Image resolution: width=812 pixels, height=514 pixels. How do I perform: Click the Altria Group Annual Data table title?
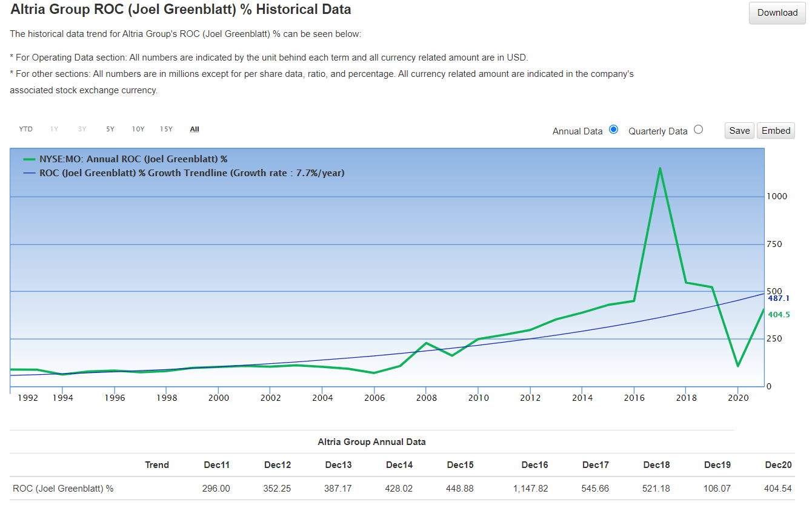(371, 442)
